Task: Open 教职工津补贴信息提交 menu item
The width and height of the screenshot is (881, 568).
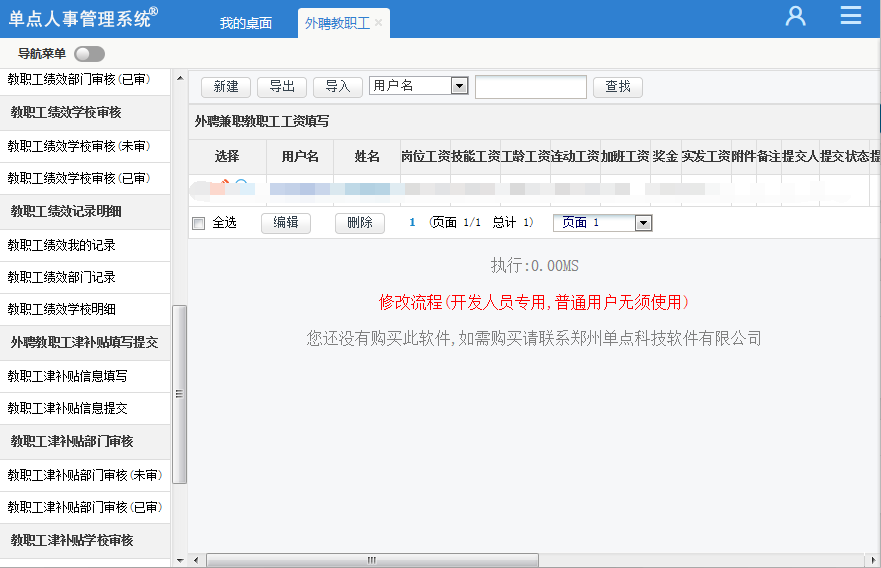Action: pos(85,408)
